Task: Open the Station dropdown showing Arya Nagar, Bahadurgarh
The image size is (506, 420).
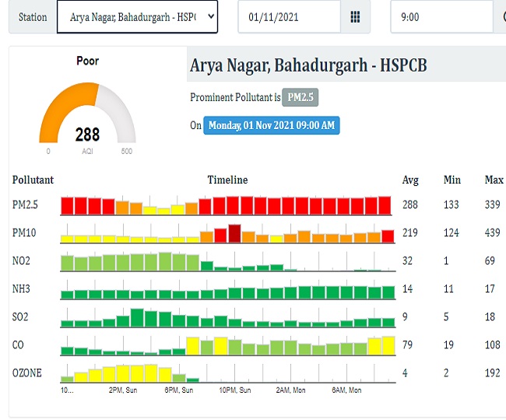Action: [x=137, y=16]
